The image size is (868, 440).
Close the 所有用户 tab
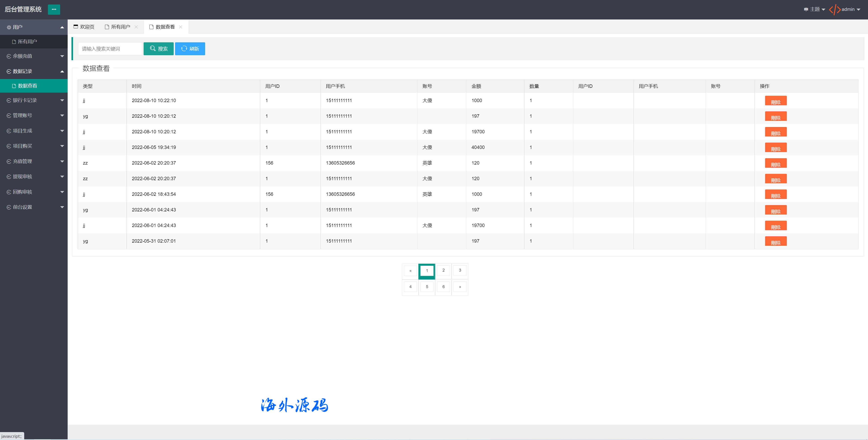click(x=136, y=27)
